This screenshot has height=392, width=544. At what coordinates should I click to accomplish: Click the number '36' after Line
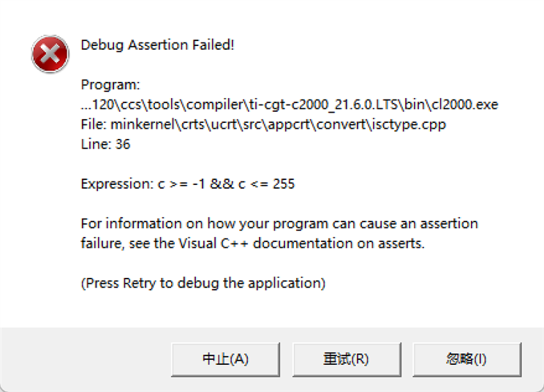[x=122, y=144]
